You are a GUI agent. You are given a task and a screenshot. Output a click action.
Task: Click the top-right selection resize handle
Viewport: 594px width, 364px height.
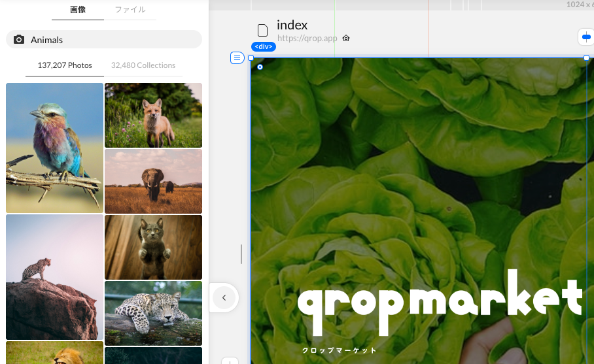pyautogui.click(x=586, y=58)
